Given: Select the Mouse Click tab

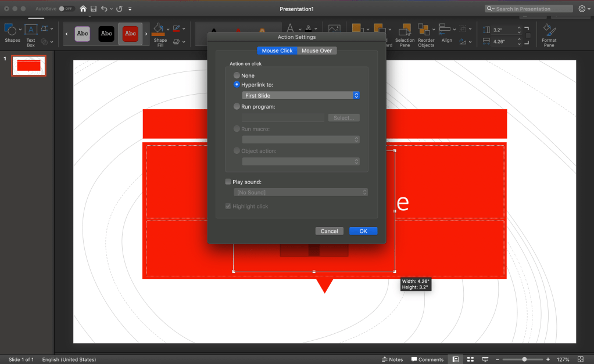Looking at the screenshot, I should 277,51.
